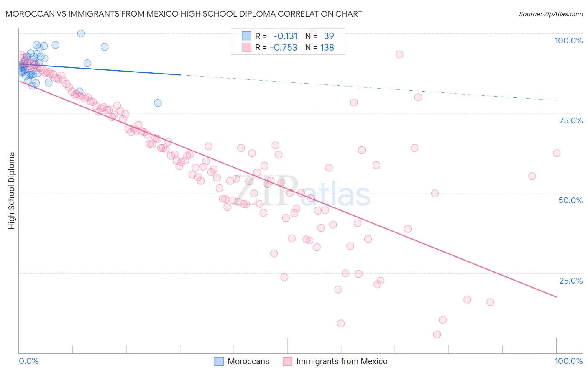The image size is (588, 373).
Task: Select the Moroccans legend label
Action: [x=248, y=361]
